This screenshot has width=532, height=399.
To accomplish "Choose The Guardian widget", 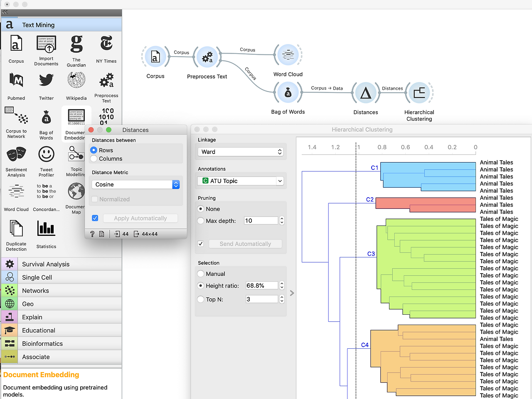I will click(x=76, y=50).
